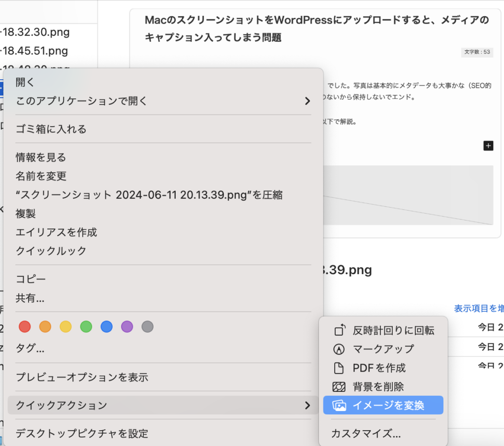Apply the purple color tag
504x446 pixels.
tap(127, 326)
